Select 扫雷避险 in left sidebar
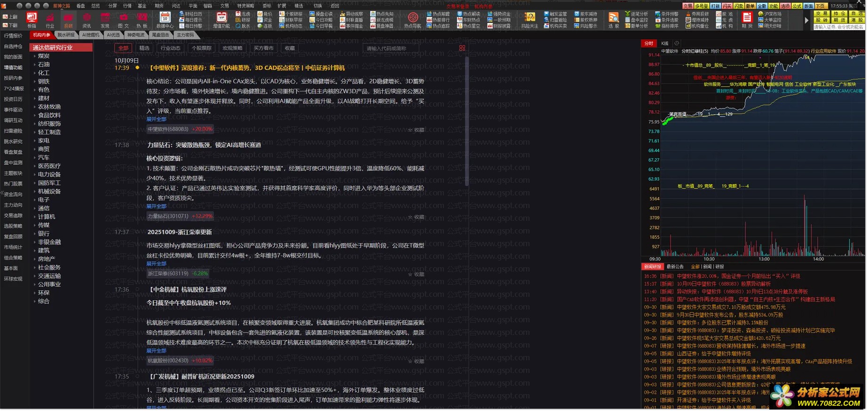Viewport: 868px width, 411px height. pyautogui.click(x=13, y=131)
